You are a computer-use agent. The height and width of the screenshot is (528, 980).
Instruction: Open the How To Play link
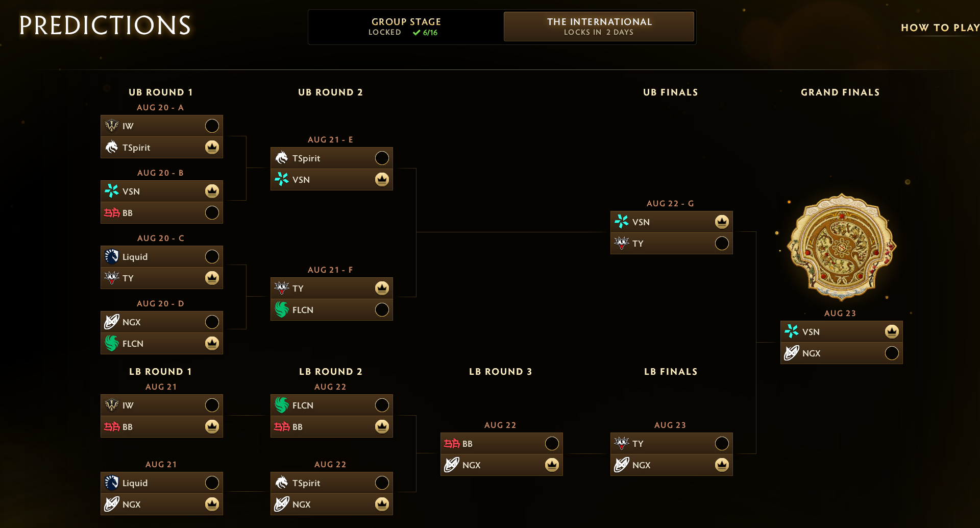coord(940,28)
